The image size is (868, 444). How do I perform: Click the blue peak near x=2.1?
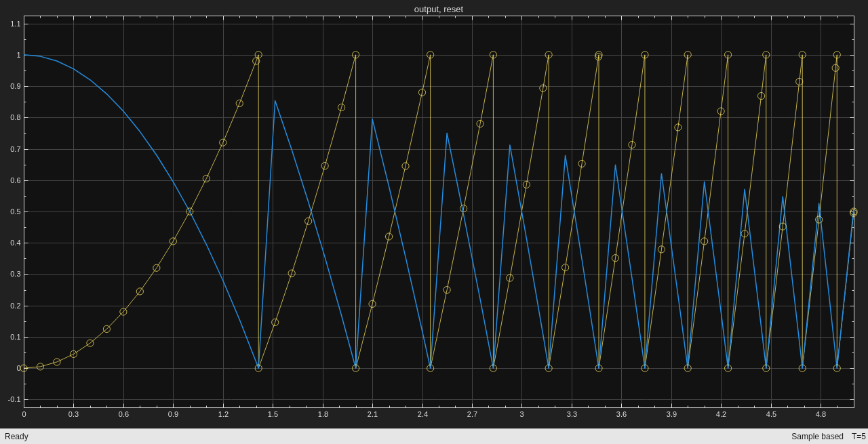372,119
